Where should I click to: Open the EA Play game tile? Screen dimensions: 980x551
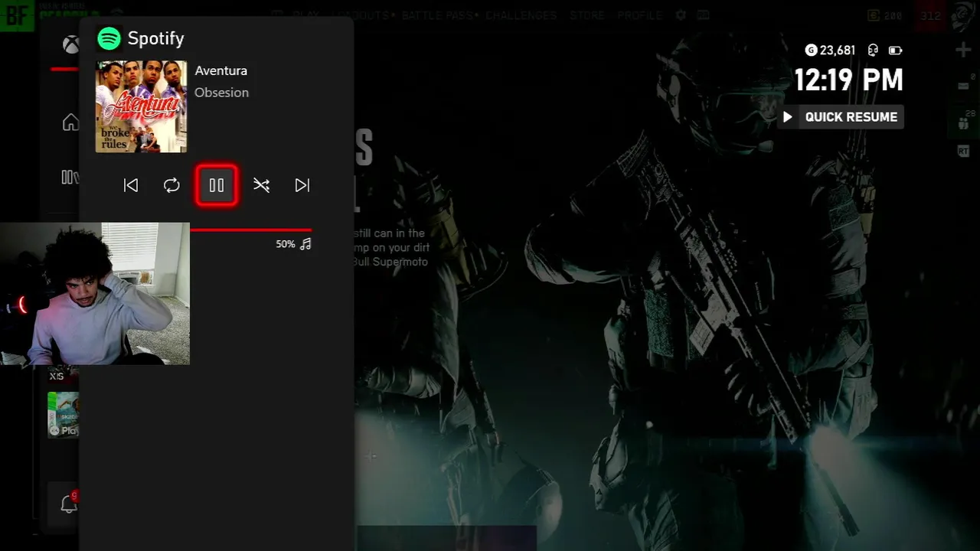64,415
